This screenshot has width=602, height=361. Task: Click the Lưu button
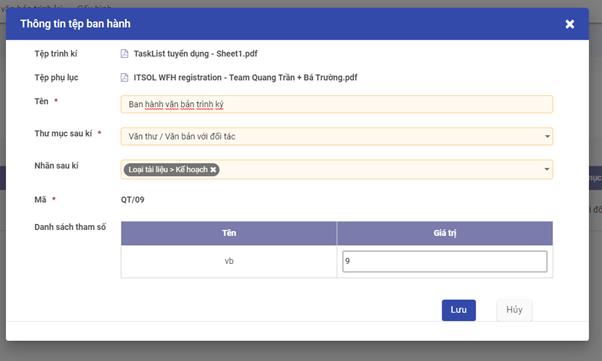pyautogui.click(x=458, y=310)
